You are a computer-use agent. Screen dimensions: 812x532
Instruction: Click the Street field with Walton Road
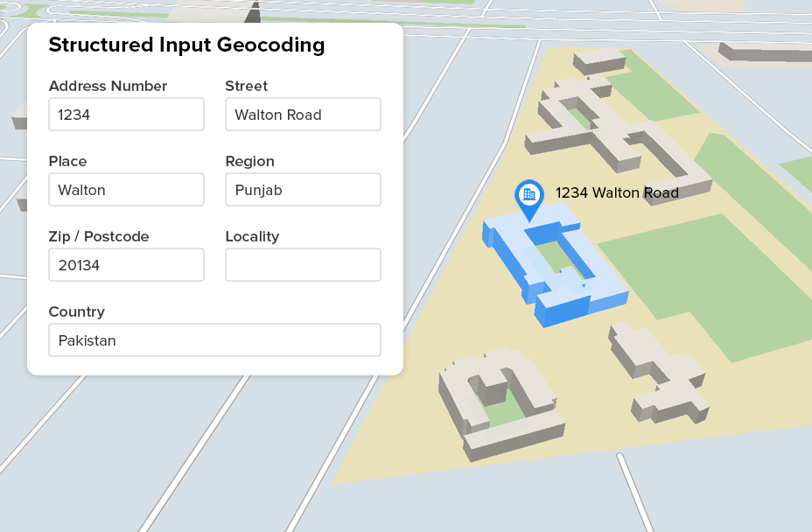coord(303,115)
